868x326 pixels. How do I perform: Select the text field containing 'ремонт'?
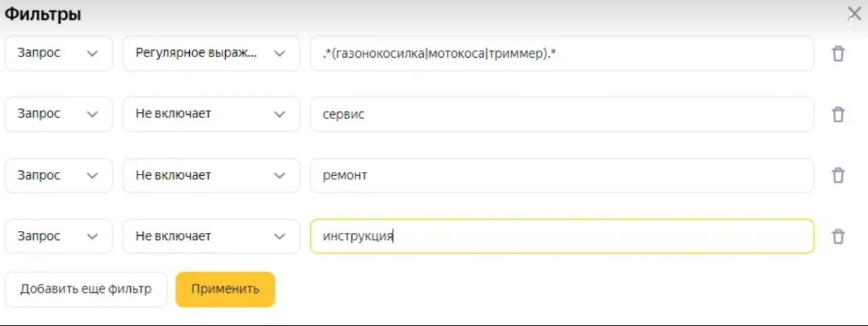point(561,175)
